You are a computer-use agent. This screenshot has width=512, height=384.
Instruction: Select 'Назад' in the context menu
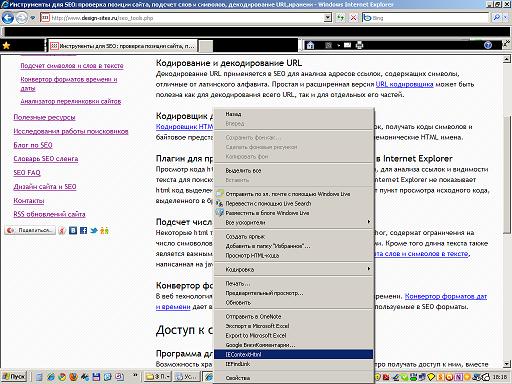pos(293,114)
